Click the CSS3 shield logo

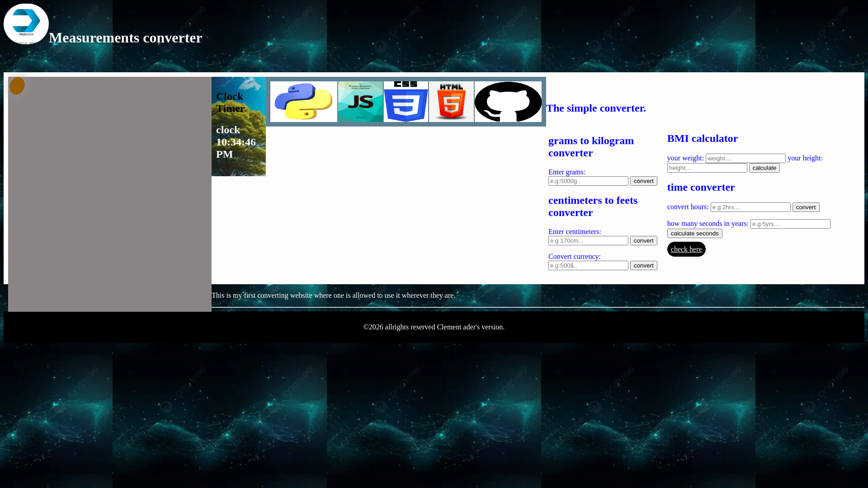tap(406, 102)
